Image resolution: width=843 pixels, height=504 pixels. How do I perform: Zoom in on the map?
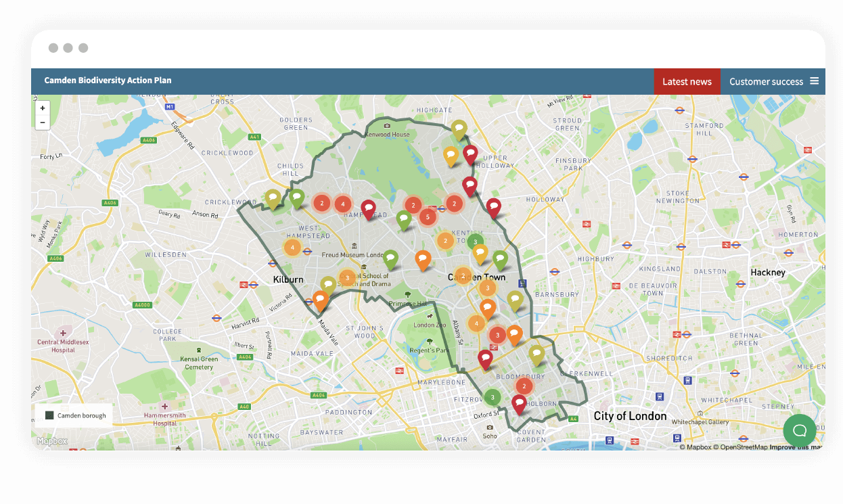tap(43, 108)
